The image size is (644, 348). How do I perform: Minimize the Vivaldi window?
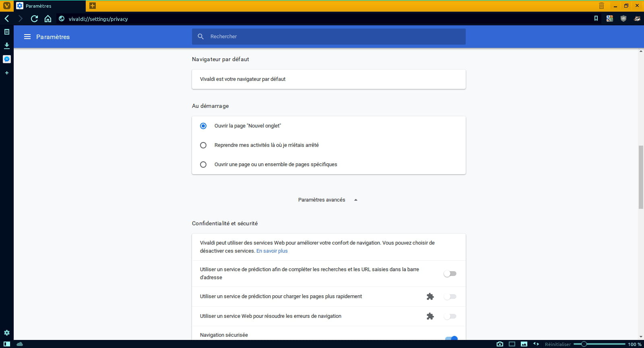tap(615, 6)
